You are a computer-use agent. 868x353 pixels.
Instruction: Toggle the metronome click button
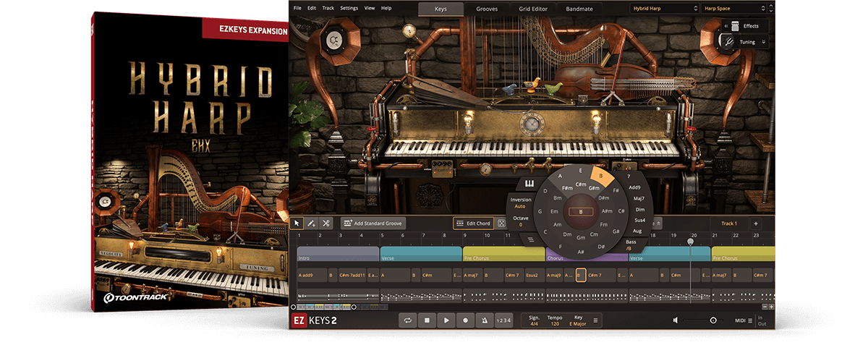pyautogui.click(x=484, y=320)
